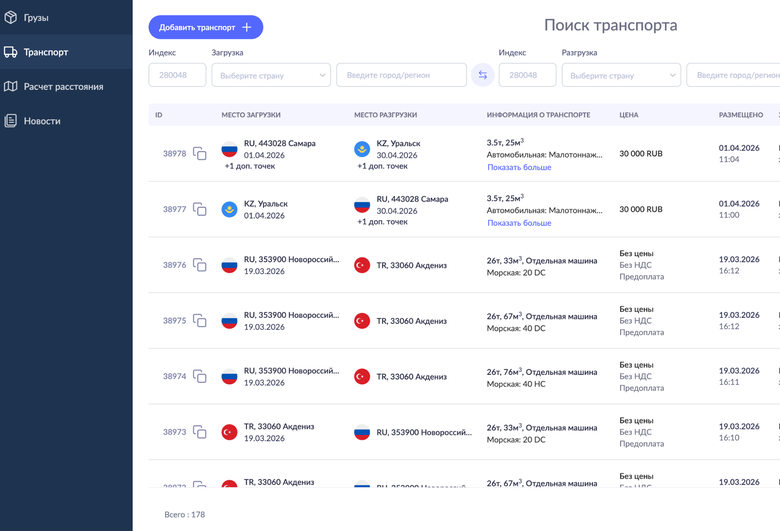Screen dimensions: 780x531
Task: Click the Грузы box icon in sidebar
Action: tap(10, 18)
